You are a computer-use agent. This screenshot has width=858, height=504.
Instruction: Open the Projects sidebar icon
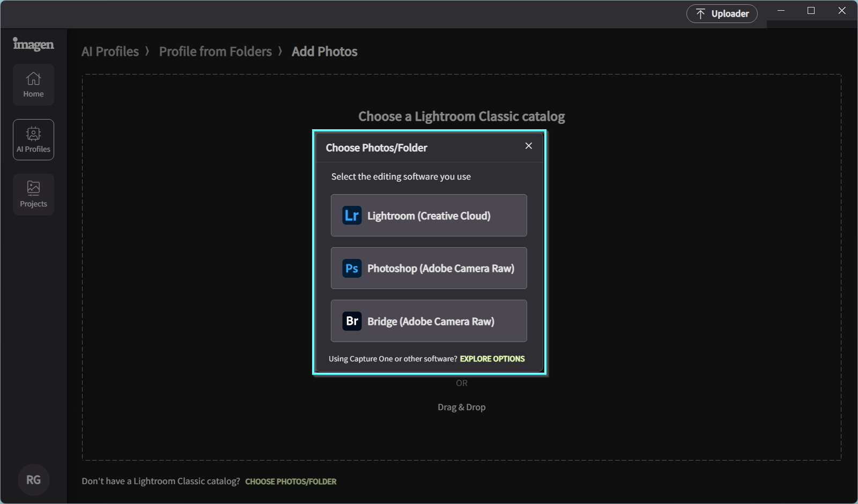[x=33, y=195]
